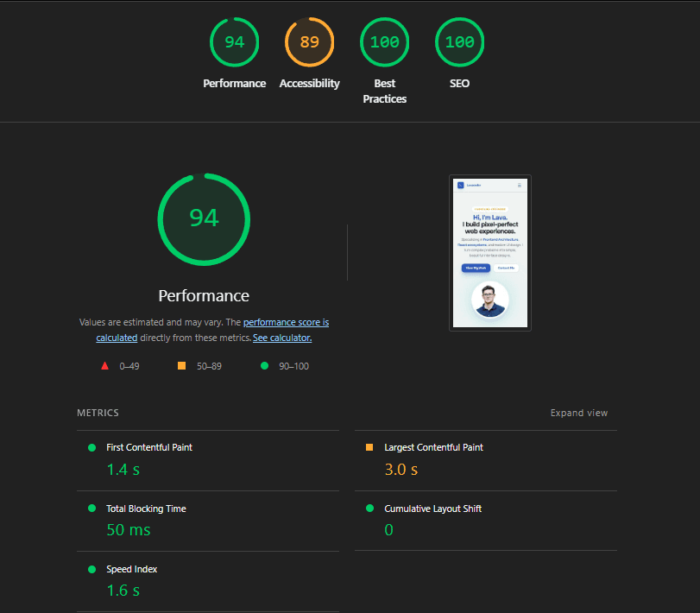This screenshot has height=613, width=700.
Task: Click the Total Blocking Time 50 ms value
Action: pos(128,530)
